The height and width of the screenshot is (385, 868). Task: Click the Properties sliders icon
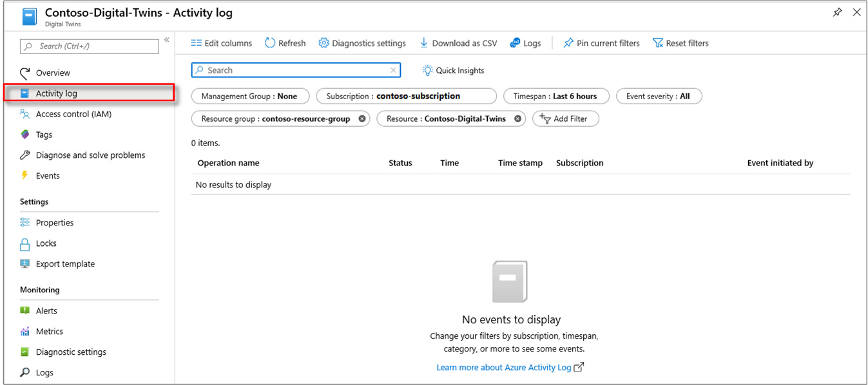click(x=25, y=223)
